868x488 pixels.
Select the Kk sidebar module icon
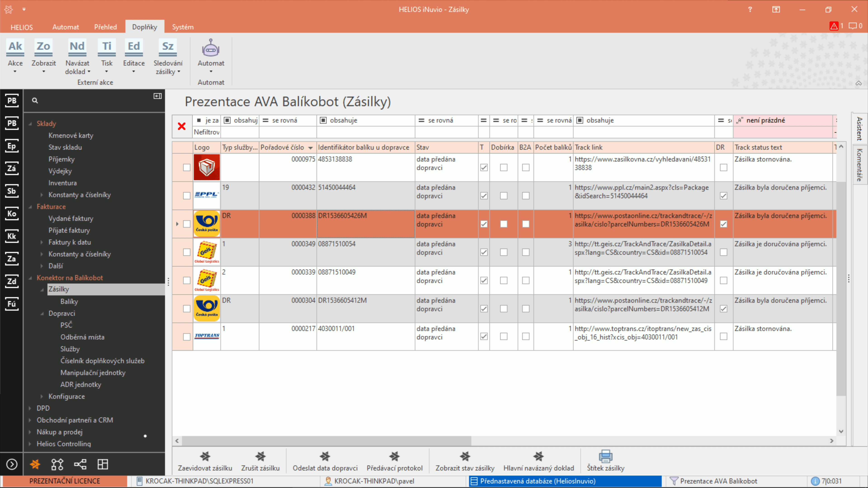pos(12,236)
